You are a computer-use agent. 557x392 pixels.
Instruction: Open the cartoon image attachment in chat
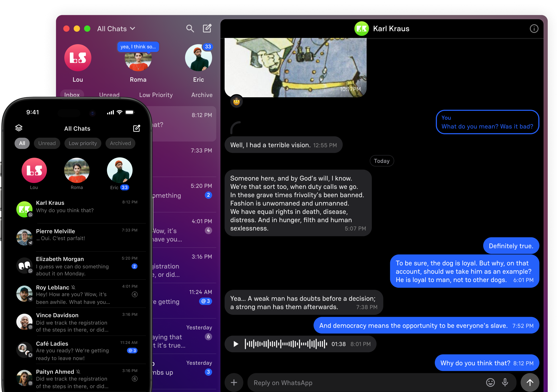click(x=296, y=67)
